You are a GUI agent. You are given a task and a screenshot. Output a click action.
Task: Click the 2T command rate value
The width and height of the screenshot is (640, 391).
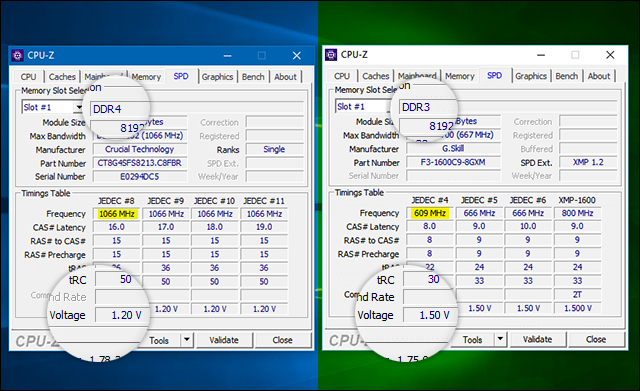577,294
